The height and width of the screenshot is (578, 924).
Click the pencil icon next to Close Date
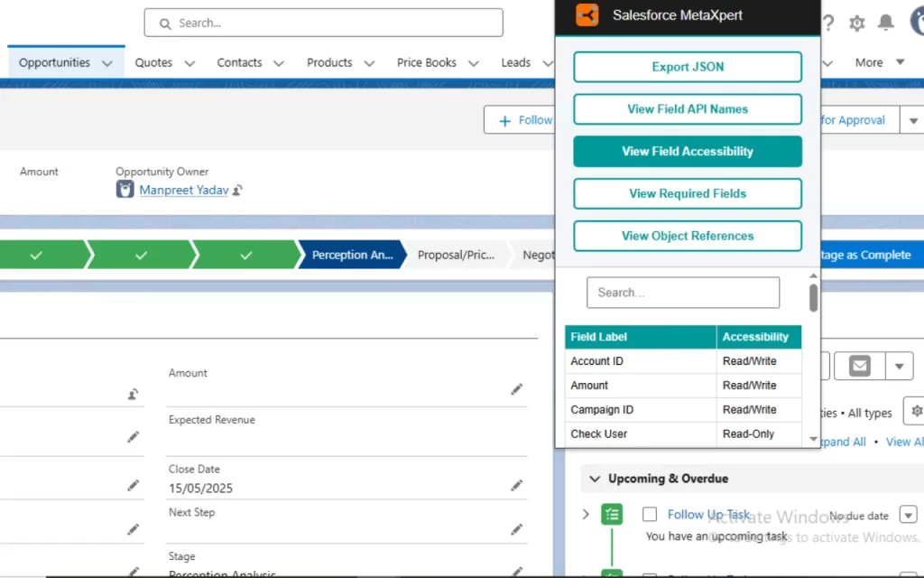point(516,486)
